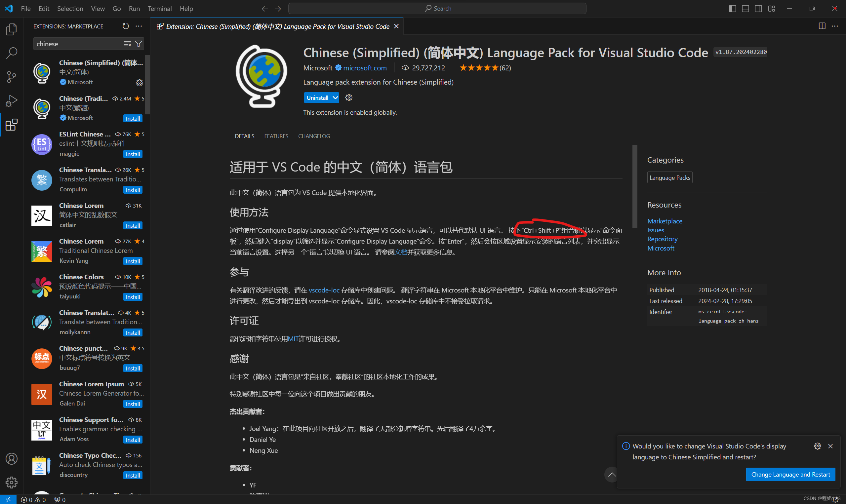Open remote window indicator in status bar
The image size is (846, 504).
point(8,500)
